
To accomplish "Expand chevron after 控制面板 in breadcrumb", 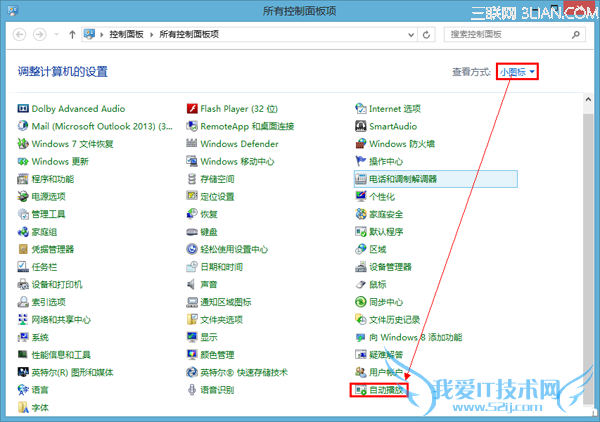I will tap(152, 35).
